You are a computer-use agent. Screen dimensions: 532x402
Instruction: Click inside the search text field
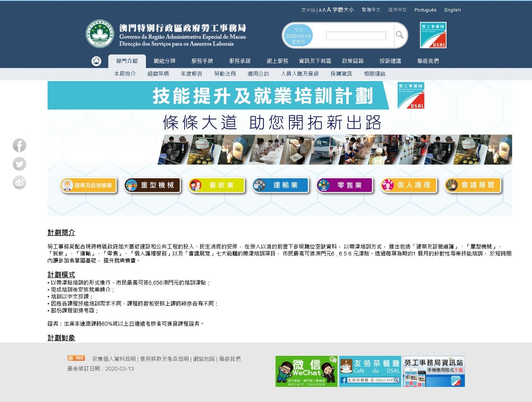[356, 36]
